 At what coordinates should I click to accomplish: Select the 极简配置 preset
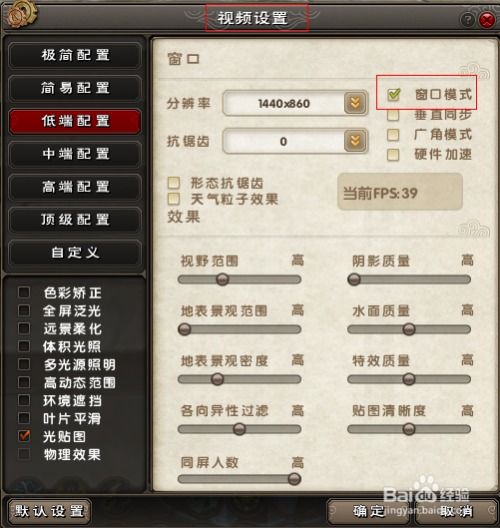(75, 55)
